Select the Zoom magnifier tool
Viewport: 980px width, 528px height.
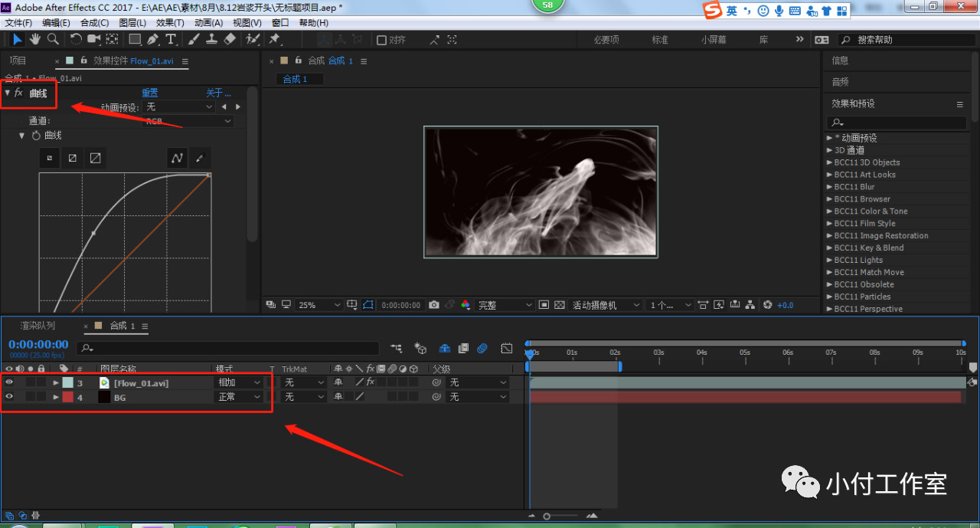pyautogui.click(x=53, y=39)
